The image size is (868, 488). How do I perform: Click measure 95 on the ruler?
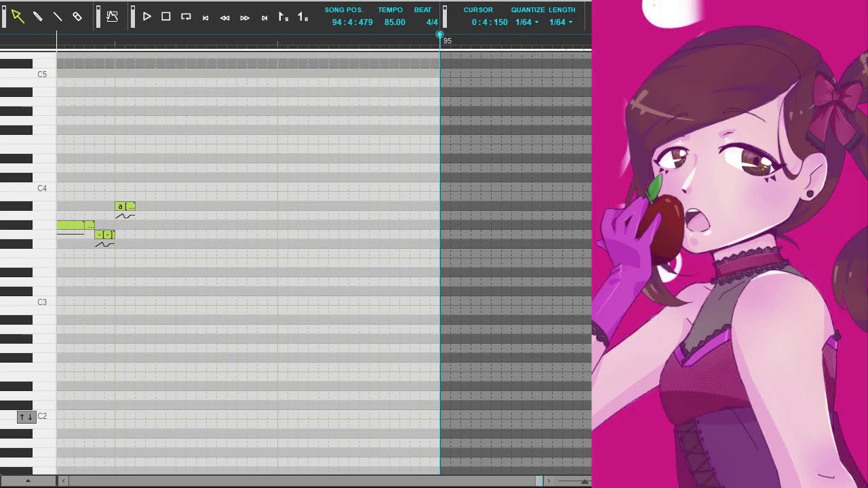[x=447, y=41]
